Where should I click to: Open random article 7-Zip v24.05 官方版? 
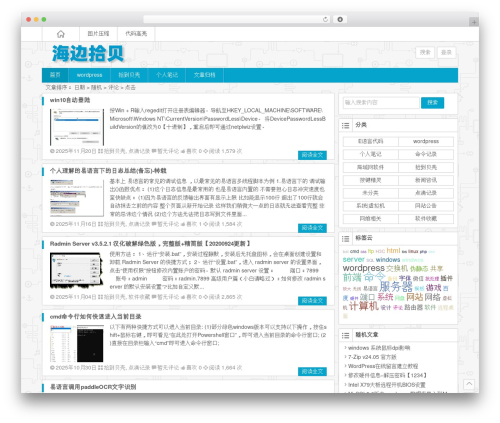pos(372,357)
